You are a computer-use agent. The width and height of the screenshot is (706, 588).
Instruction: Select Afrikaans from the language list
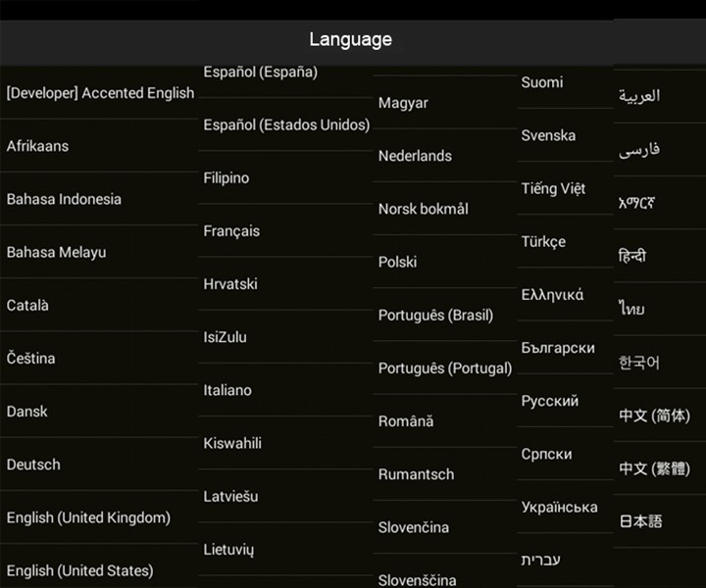(x=38, y=146)
